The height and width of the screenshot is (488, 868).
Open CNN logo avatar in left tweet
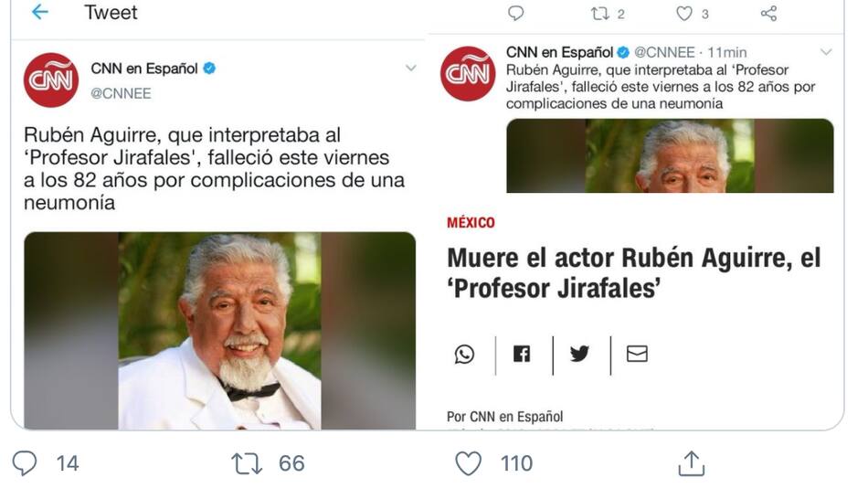click(x=51, y=80)
